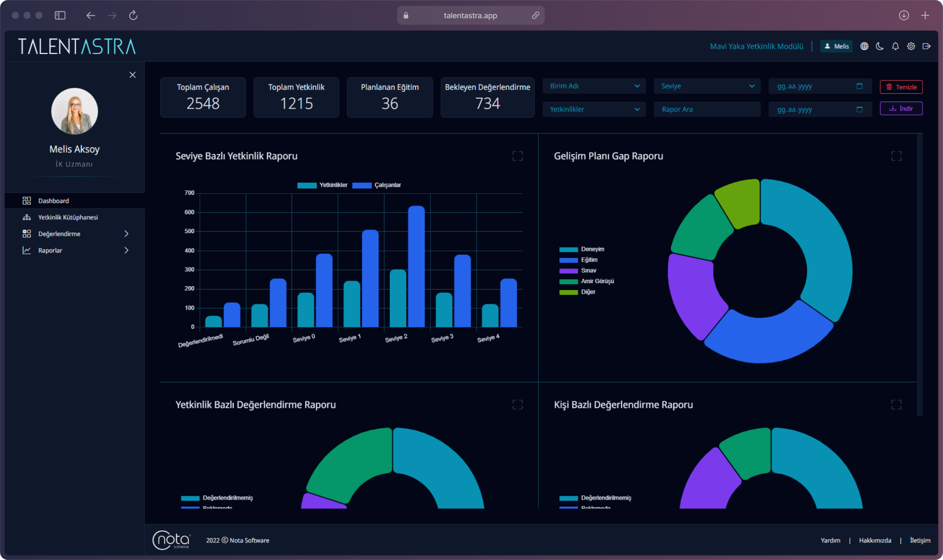Close the sidebar with X icon

pos(133,75)
